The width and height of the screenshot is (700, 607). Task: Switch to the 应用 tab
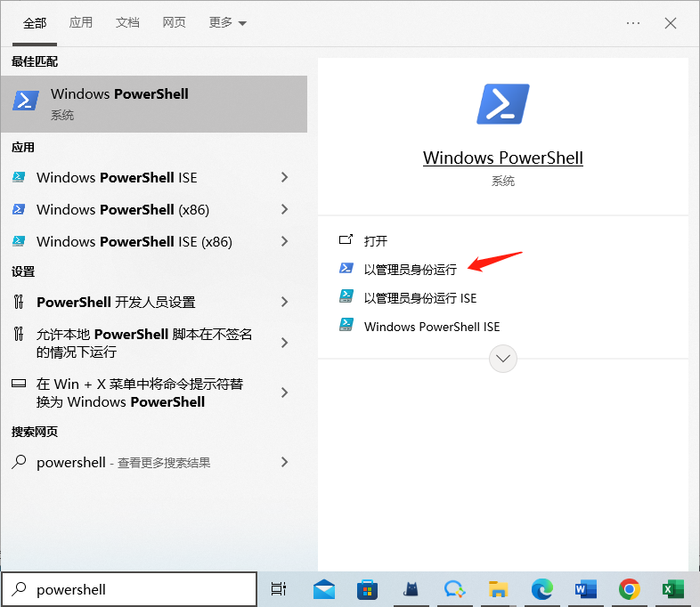coord(81,22)
